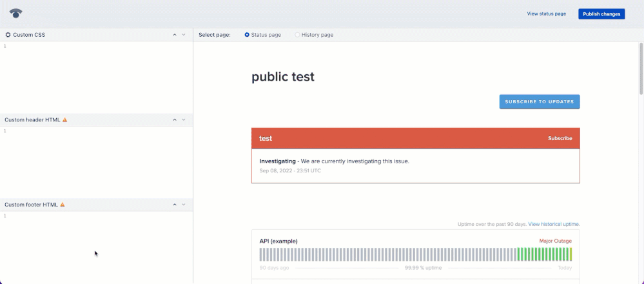Click the public test page heading
The image size is (644, 284).
[x=283, y=77]
